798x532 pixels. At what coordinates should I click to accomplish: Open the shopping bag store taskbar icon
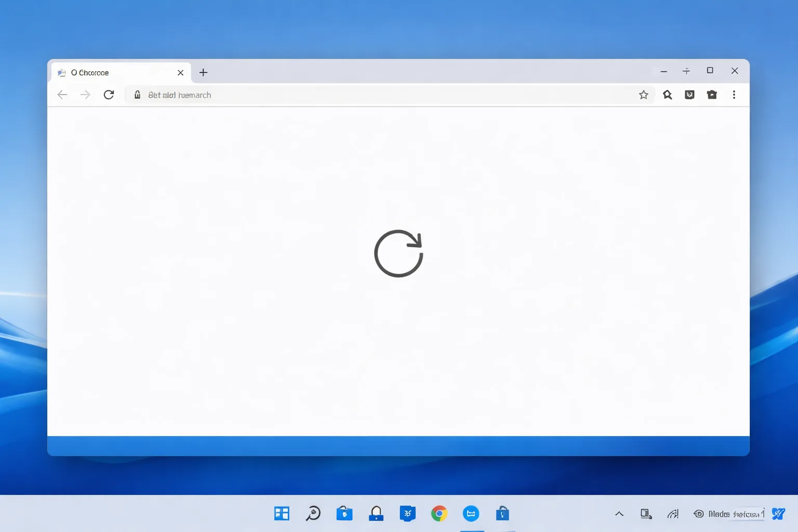tap(502, 514)
